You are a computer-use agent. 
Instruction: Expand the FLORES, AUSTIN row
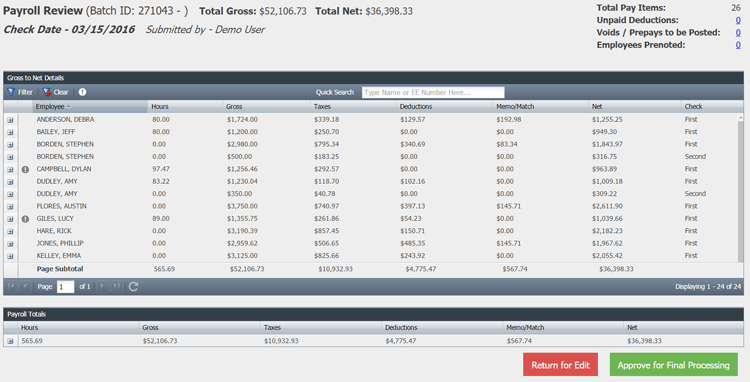coord(10,207)
